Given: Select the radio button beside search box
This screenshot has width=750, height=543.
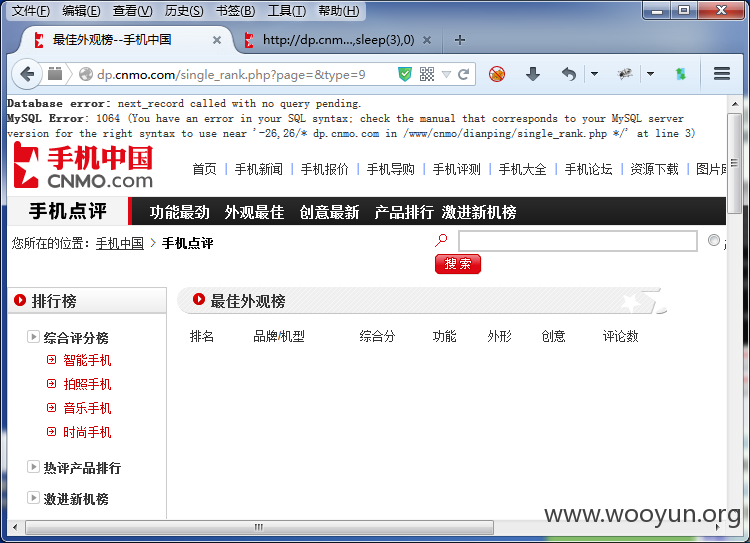Looking at the screenshot, I should [714, 240].
